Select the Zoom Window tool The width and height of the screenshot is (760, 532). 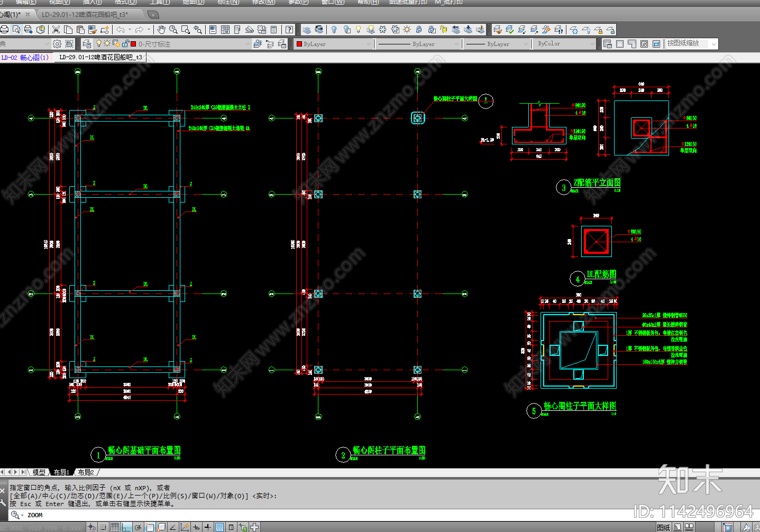click(185, 30)
